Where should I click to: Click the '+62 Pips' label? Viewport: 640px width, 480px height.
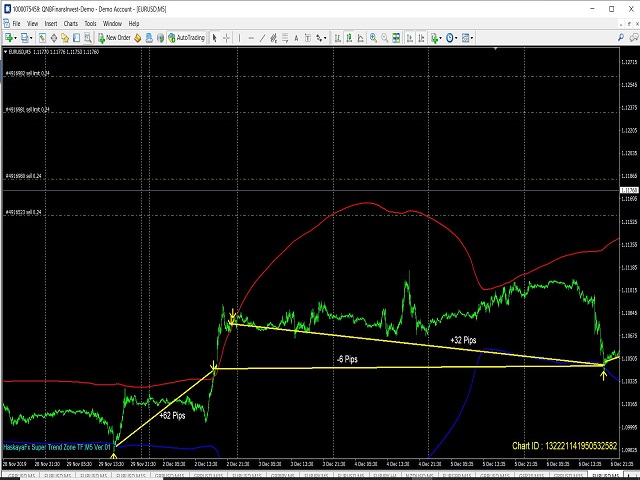tap(172, 416)
